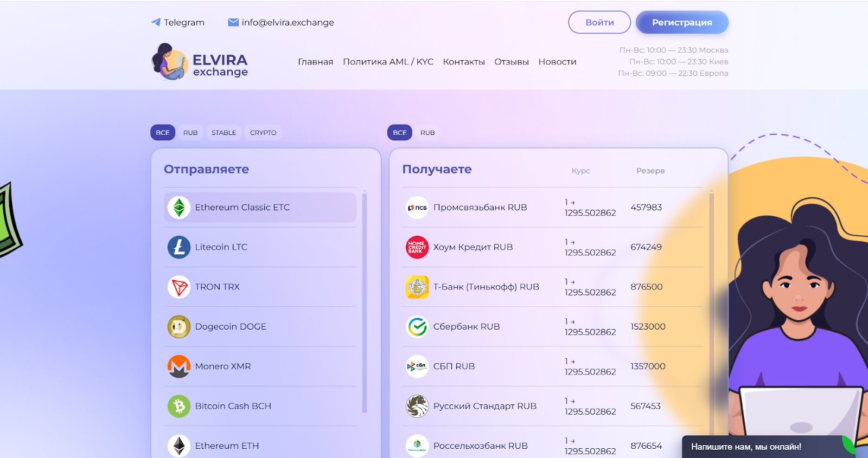The image size is (868, 458).
Task: Open the Главная menu item
Action: [316, 62]
